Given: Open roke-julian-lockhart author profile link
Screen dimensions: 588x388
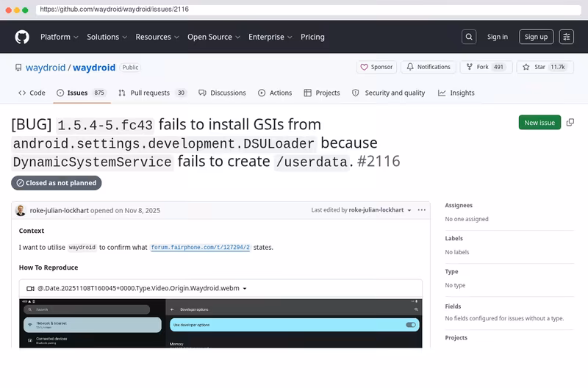Looking at the screenshot, I should pos(60,210).
